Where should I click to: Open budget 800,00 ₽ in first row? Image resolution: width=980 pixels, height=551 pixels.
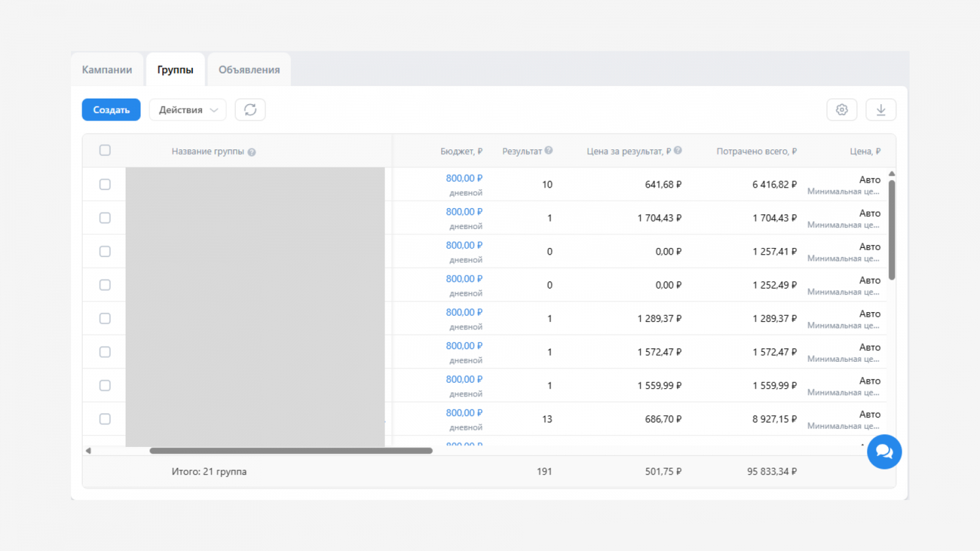pyautogui.click(x=464, y=178)
